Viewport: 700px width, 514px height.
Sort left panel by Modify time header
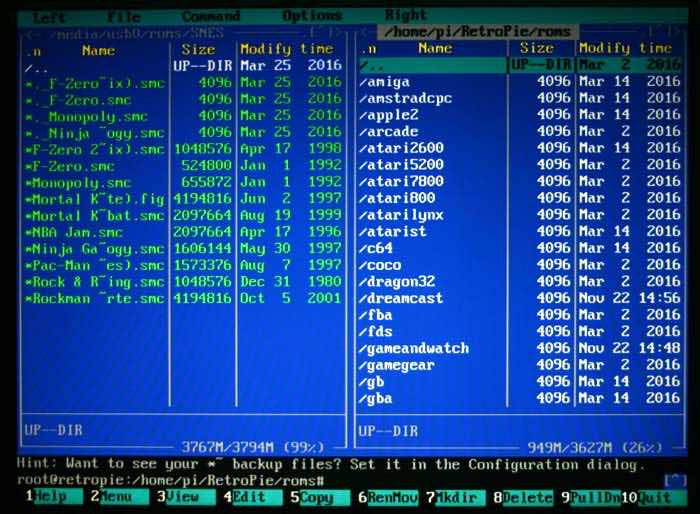tap(287, 49)
